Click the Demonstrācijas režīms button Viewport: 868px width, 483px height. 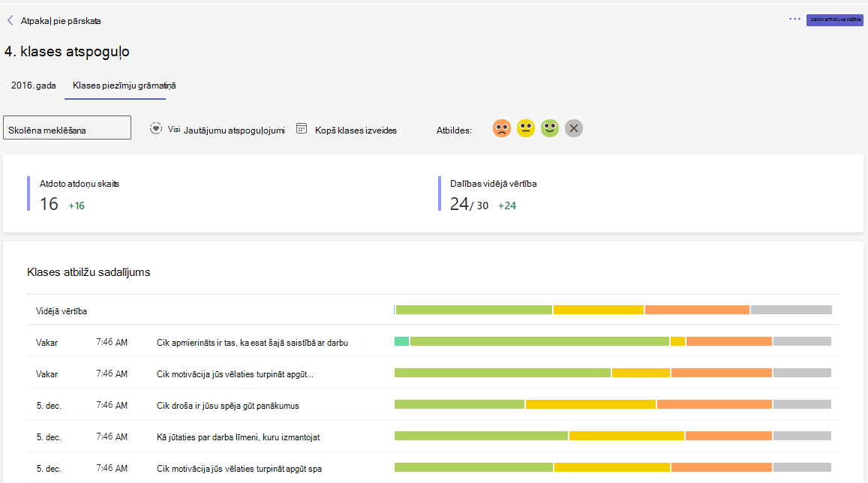click(x=834, y=20)
